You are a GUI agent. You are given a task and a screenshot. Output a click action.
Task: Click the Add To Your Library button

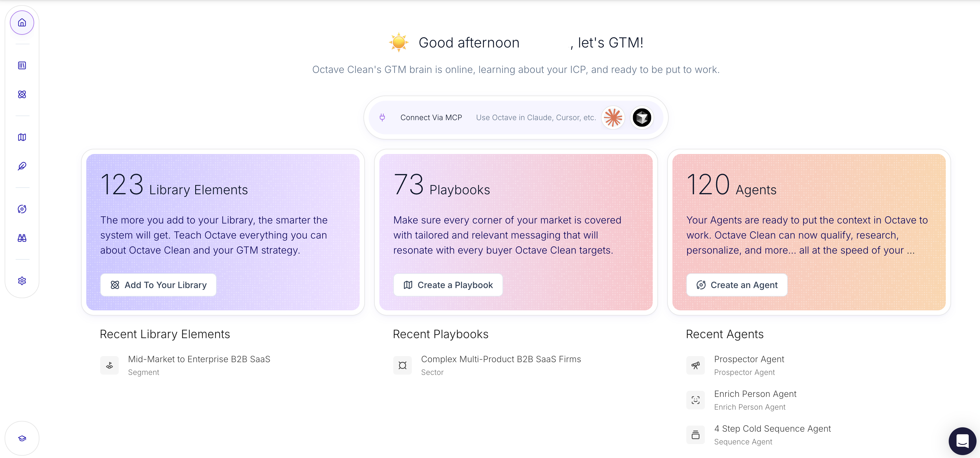click(x=158, y=285)
